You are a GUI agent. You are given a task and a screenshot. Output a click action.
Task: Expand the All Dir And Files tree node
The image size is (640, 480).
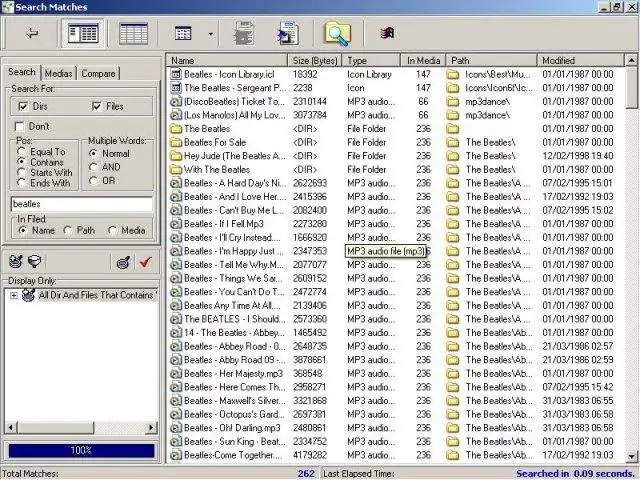[x=14, y=295]
